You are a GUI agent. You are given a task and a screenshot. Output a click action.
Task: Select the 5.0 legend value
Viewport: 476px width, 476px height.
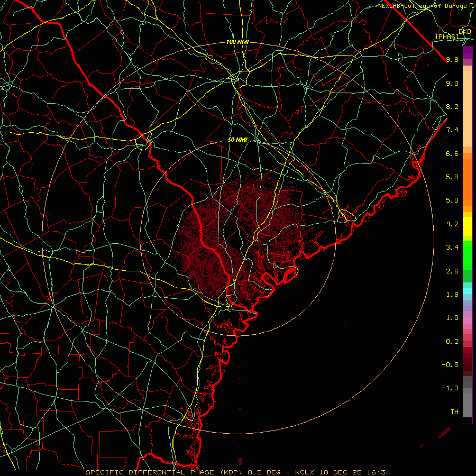click(x=452, y=200)
